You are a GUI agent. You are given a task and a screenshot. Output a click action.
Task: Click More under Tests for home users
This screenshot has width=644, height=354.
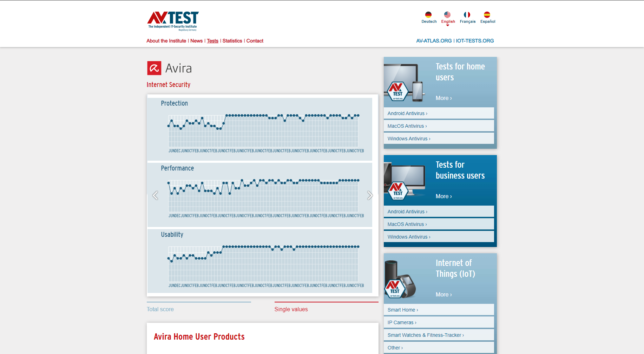[443, 98]
